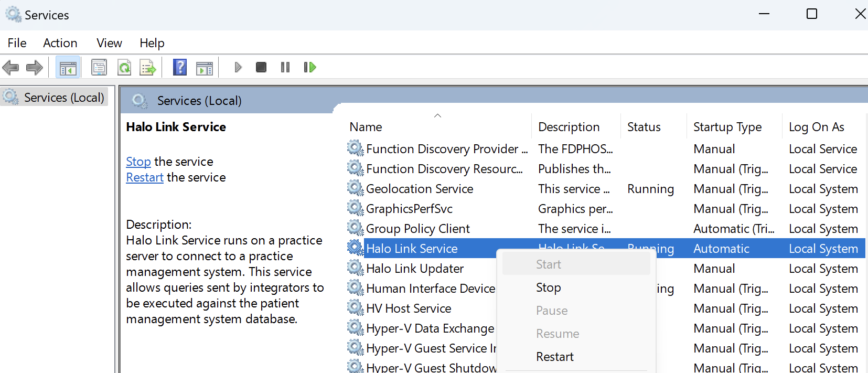Open the Help question mark icon
The image size is (868, 373).
(x=180, y=67)
